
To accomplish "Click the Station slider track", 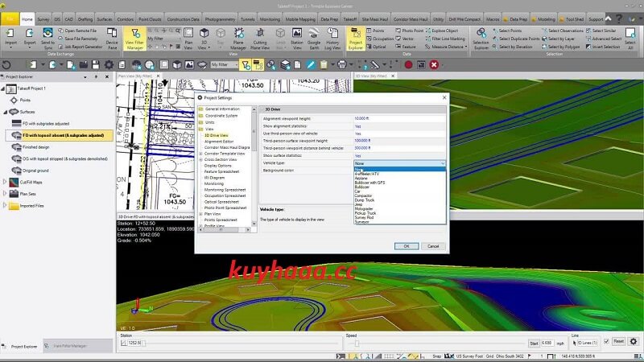I will (x=242, y=343).
